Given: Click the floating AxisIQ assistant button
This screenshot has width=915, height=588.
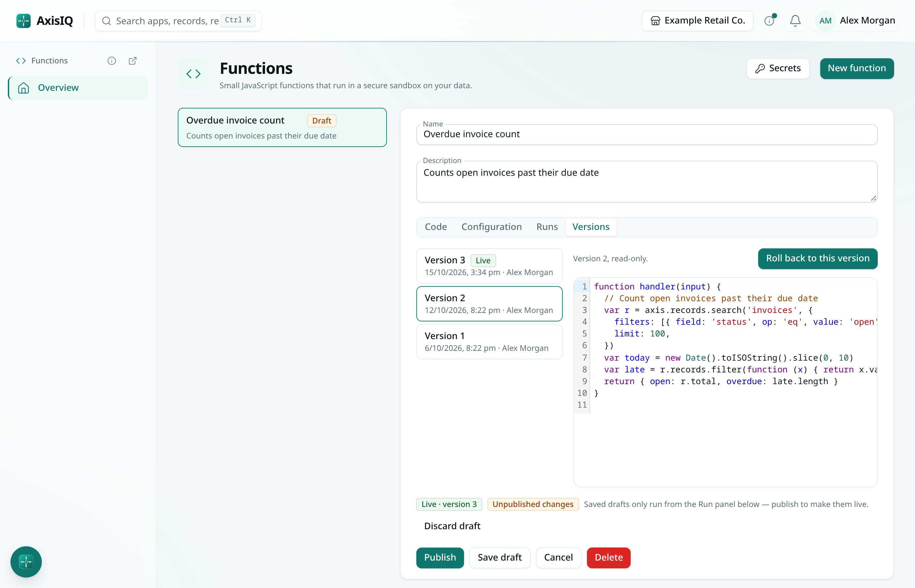Looking at the screenshot, I should [x=26, y=562].
